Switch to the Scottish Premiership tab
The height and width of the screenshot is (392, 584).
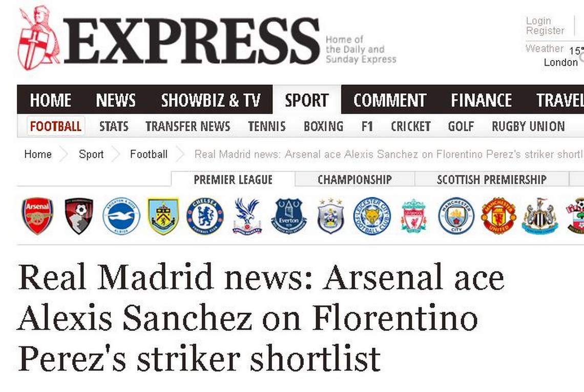tap(491, 179)
